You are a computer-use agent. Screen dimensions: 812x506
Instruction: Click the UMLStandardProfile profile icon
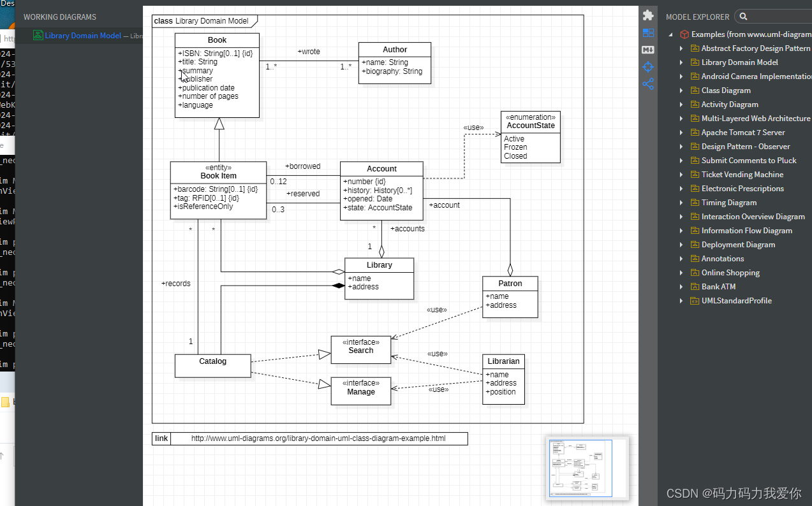click(x=695, y=301)
